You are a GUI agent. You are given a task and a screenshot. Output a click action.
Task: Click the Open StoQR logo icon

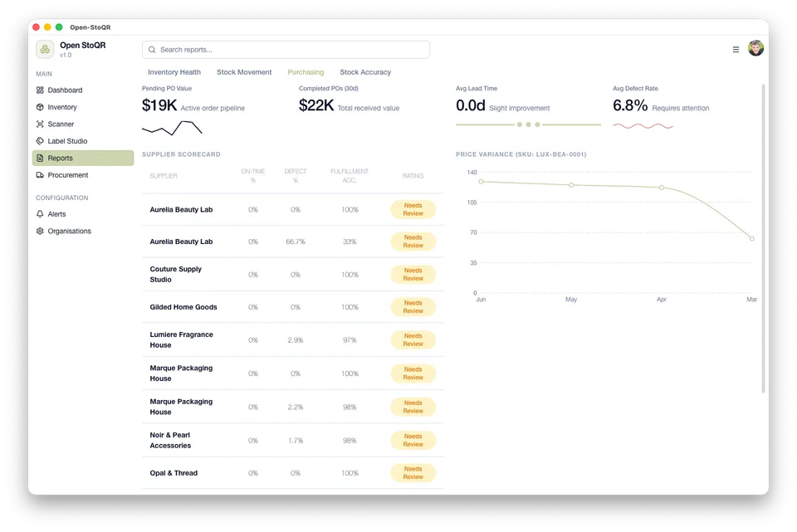point(45,49)
